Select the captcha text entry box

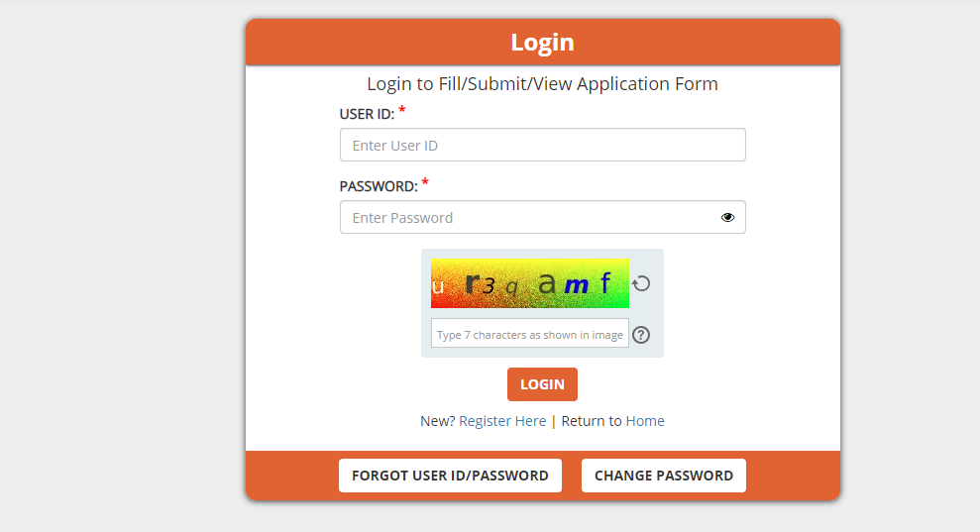530,335
